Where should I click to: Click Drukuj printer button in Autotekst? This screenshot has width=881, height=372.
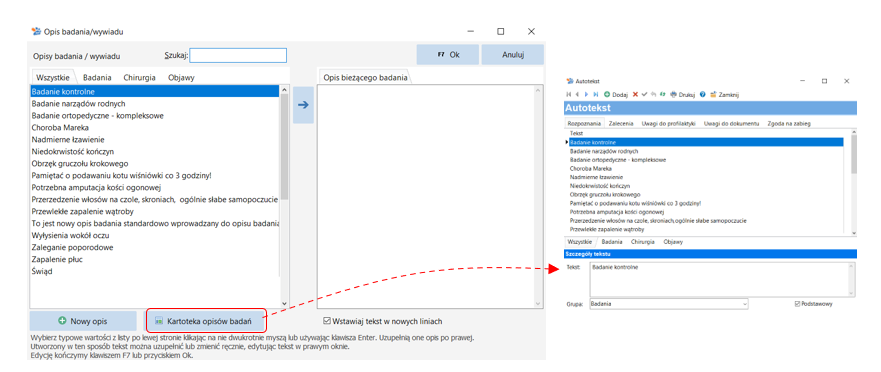[x=683, y=94]
